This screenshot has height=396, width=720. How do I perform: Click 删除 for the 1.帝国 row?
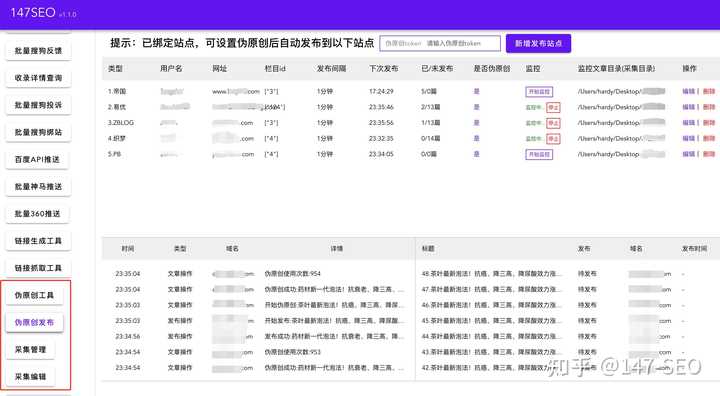coord(709,91)
